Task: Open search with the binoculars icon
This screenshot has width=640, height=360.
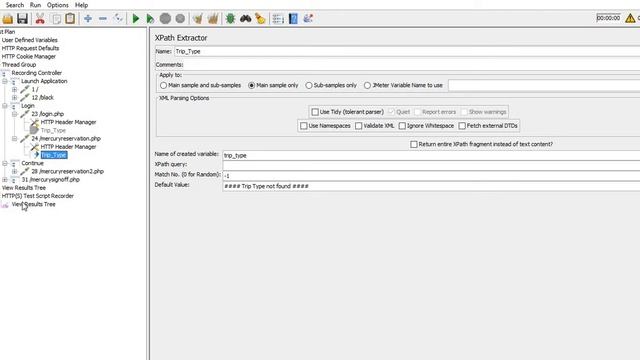Action: pos(245,18)
